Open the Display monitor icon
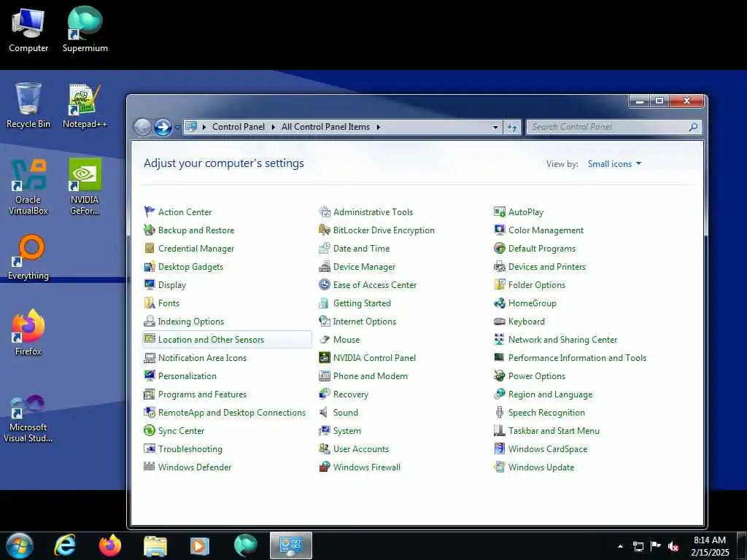 [x=150, y=285]
